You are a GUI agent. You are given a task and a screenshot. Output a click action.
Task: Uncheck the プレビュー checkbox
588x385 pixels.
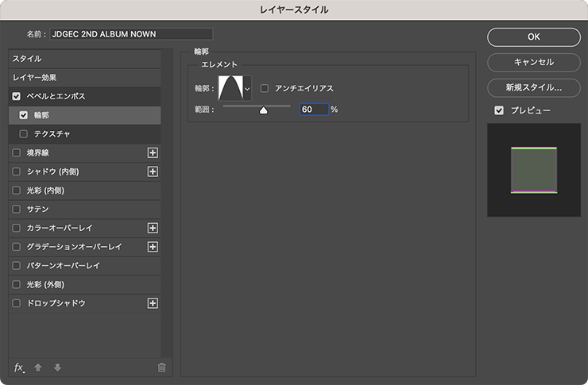tap(499, 110)
